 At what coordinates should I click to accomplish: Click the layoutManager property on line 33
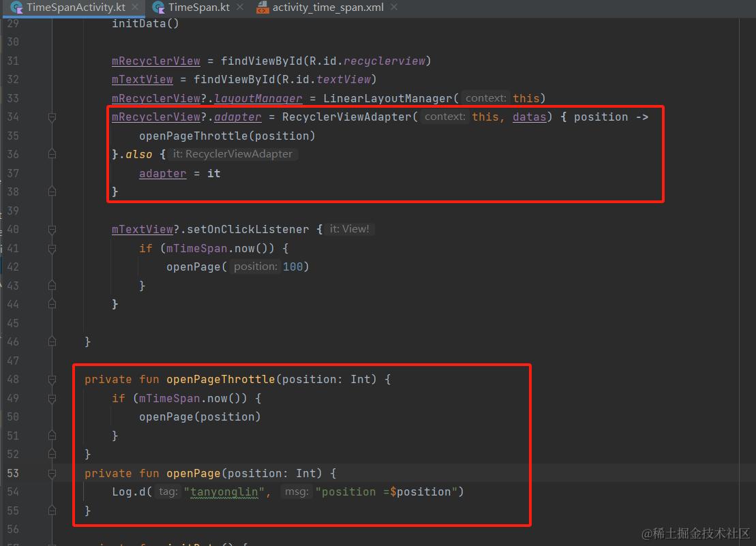pos(258,99)
